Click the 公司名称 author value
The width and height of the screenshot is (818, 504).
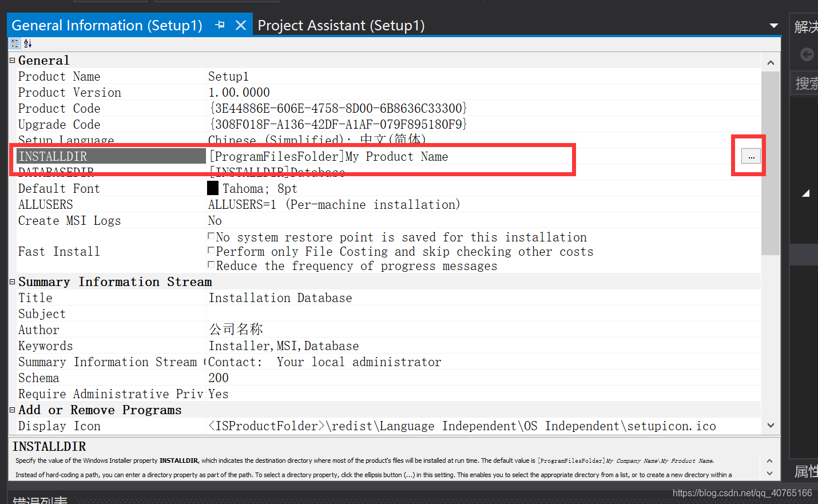coord(236,329)
